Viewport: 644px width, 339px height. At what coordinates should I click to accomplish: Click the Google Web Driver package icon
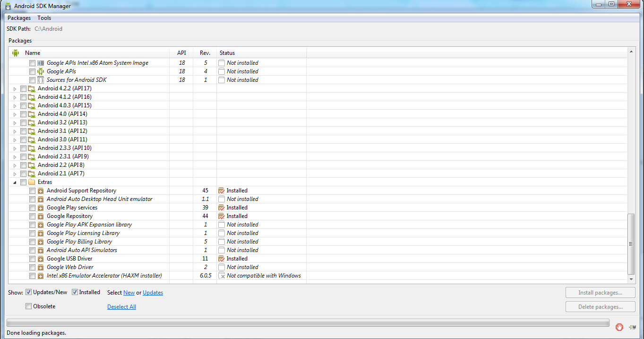[41, 267]
